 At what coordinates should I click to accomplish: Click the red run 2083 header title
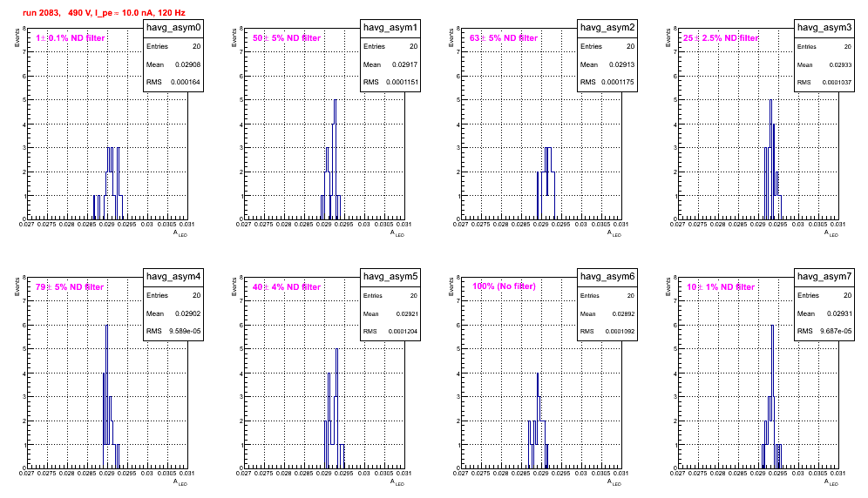tap(104, 13)
